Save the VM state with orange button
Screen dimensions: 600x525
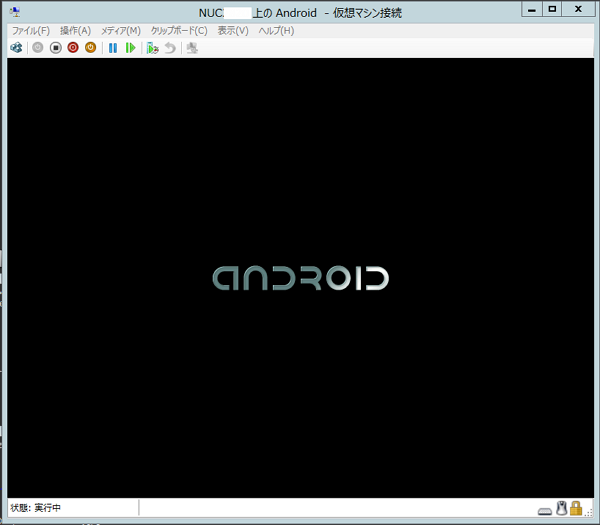point(91,48)
